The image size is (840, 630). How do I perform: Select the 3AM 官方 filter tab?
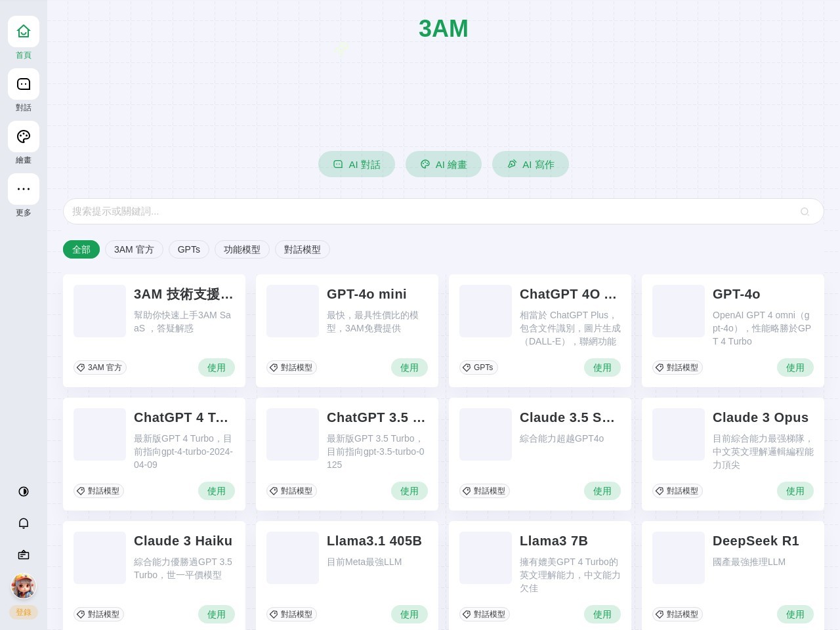point(134,249)
